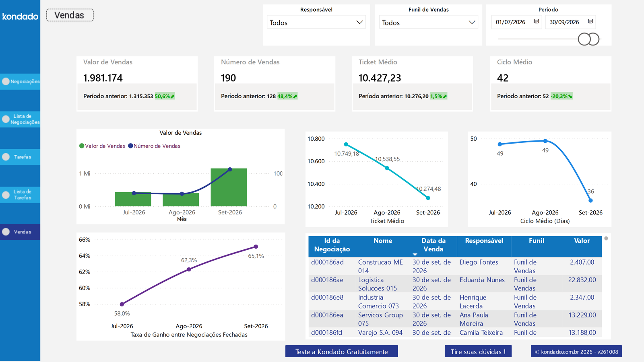Viewport: 644px width, 362px height.
Task: Open the start date calendar picker icon
Action: point(537,21)
